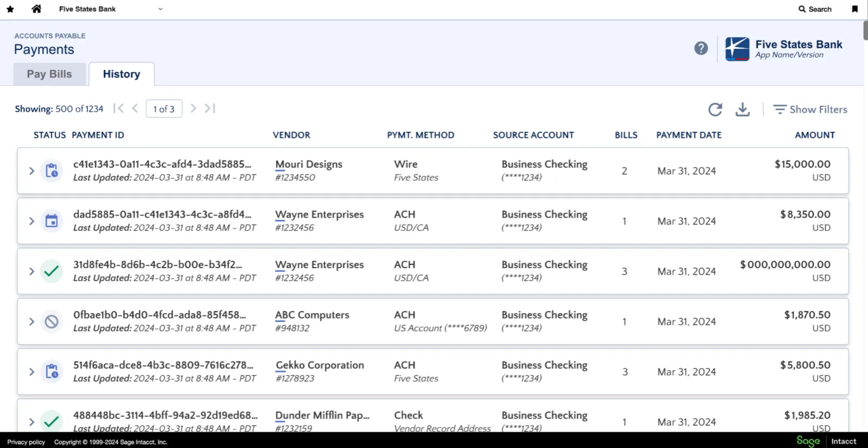Image resolution: width=868 pixels, height=448 pixels.
Task: Click the Five States Bank logo
Action: (737, 49)
